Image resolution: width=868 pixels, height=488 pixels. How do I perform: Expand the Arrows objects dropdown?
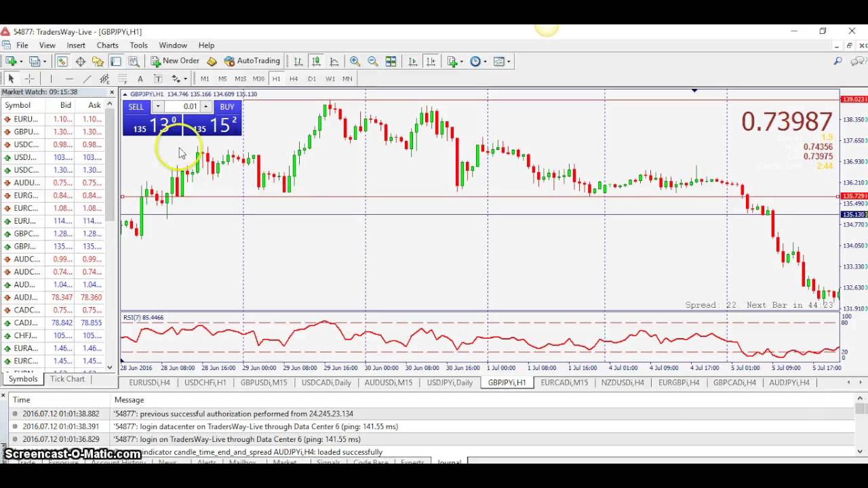(x=185, y=79)
